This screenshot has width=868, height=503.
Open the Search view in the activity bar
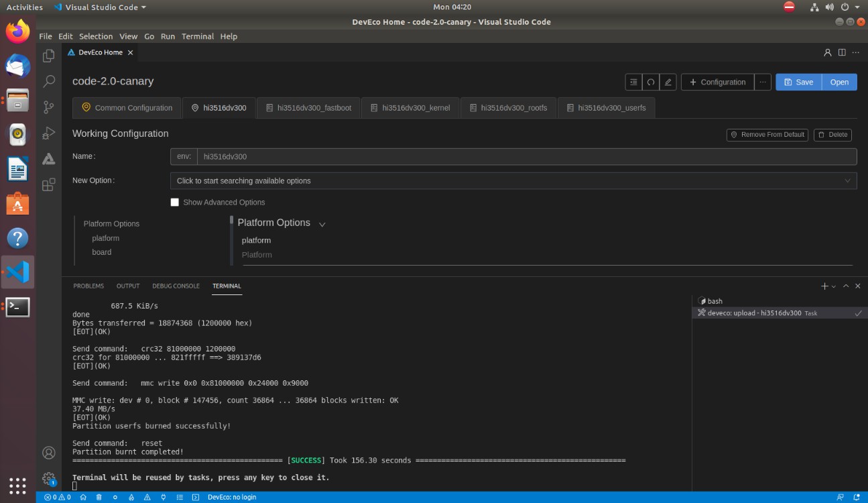tap(48, 81)
